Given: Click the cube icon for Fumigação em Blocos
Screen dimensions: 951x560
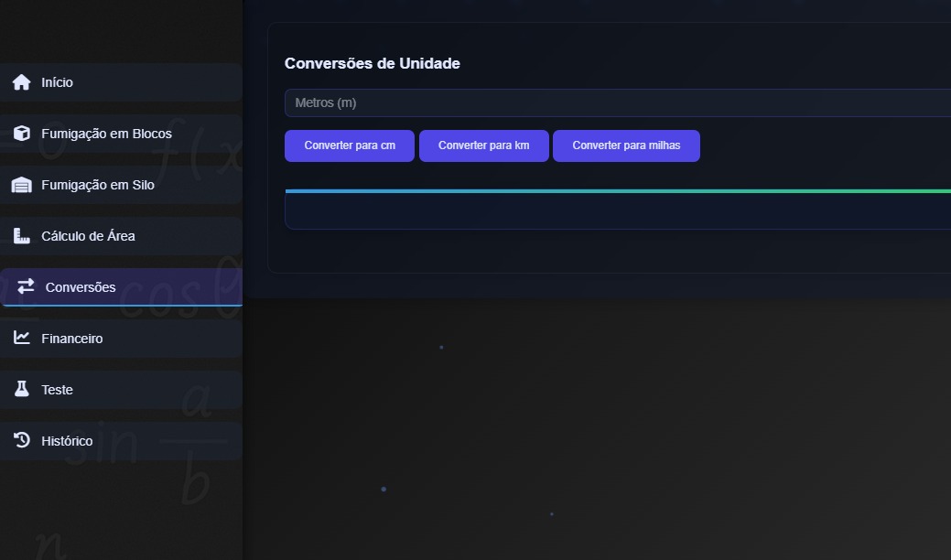Looking at the screenshot, I should click(22, 134).
